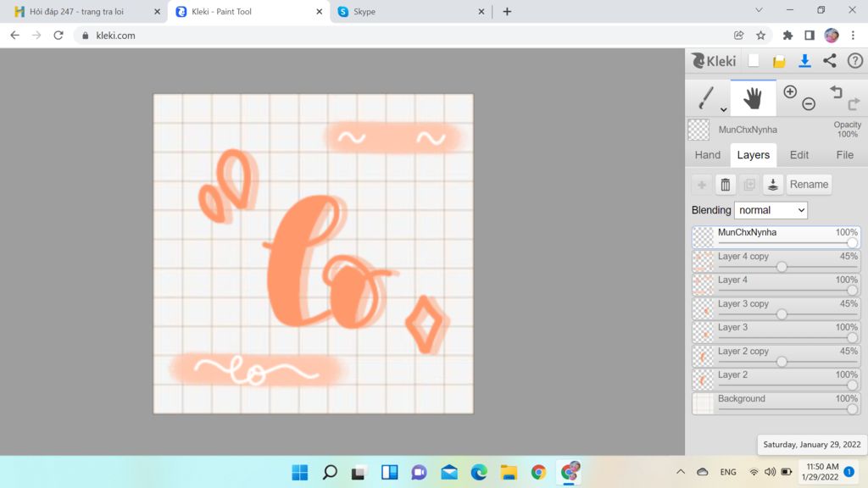868x488 pixels.
Task: Click the MunChxNynha layer opacity slider handle
Action: coord(852,243)
